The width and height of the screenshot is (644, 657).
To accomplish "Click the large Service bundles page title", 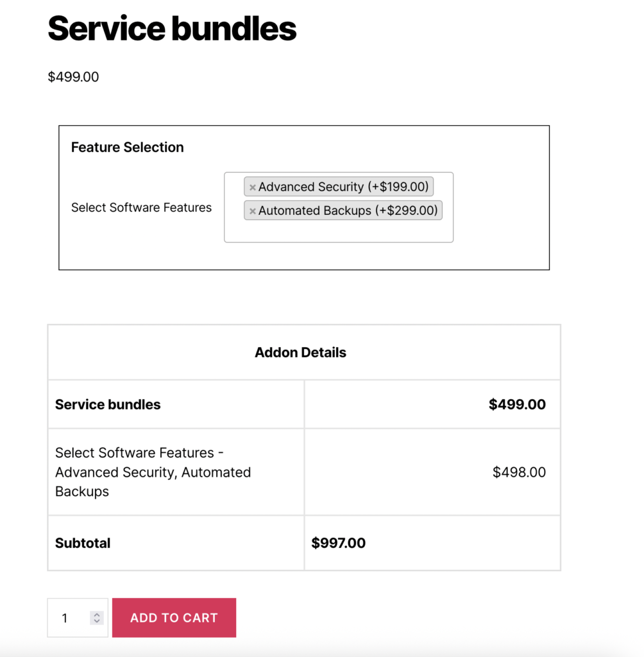I will (172, 29).
